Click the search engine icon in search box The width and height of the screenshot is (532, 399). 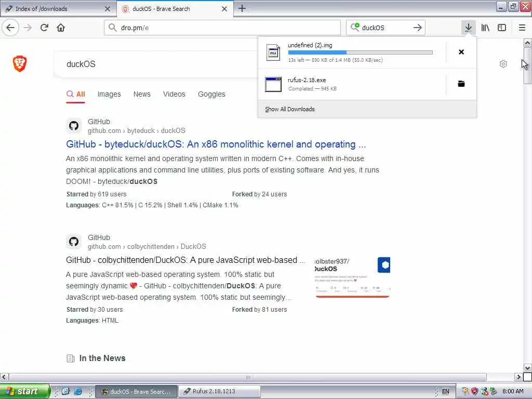coord(355,28)
